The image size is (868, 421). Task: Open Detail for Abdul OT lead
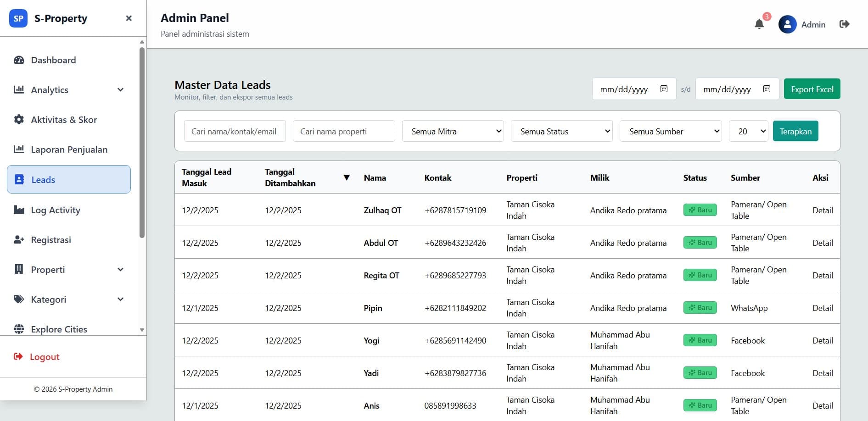click(823, 243)
